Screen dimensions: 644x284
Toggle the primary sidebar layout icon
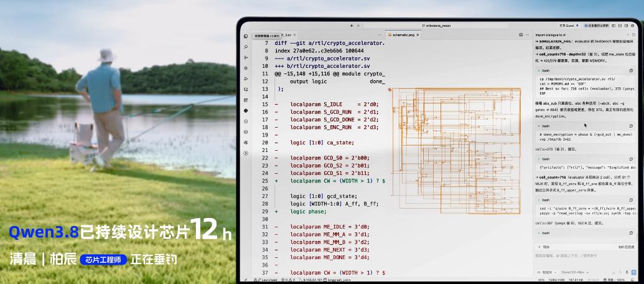click(x=614, y=26)
